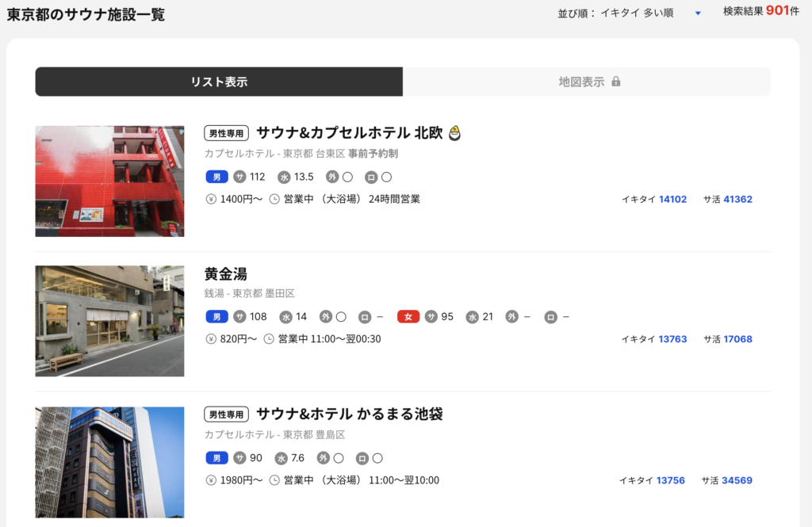Click 事前予約制 label on 北欧

click(373, 154)
